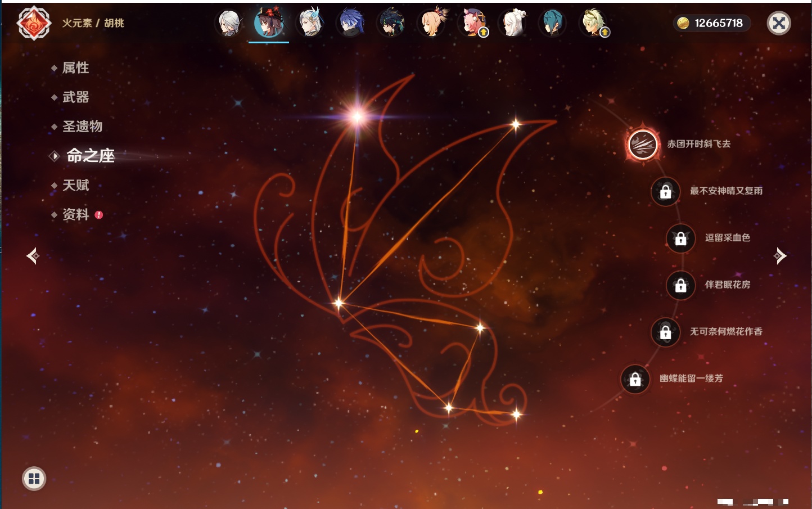Viewport: 812px width, 509px height.
Task: Pick the black and teal haired character avatar
Action: [x=391, y=23]
